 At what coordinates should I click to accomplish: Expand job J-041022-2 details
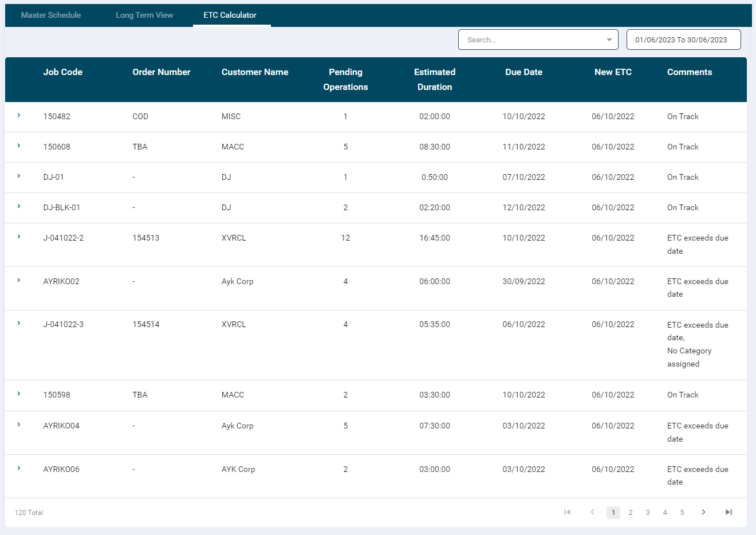(19, 237)
